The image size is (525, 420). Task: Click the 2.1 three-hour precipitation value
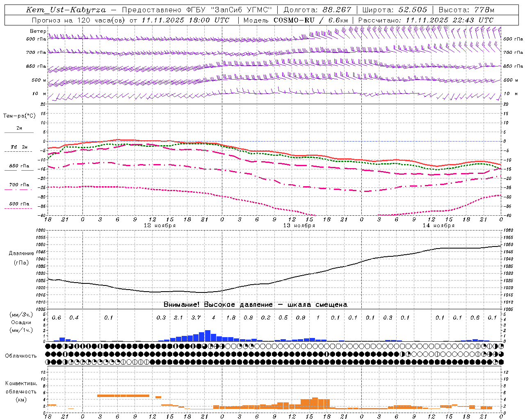(x=178, y=317)
